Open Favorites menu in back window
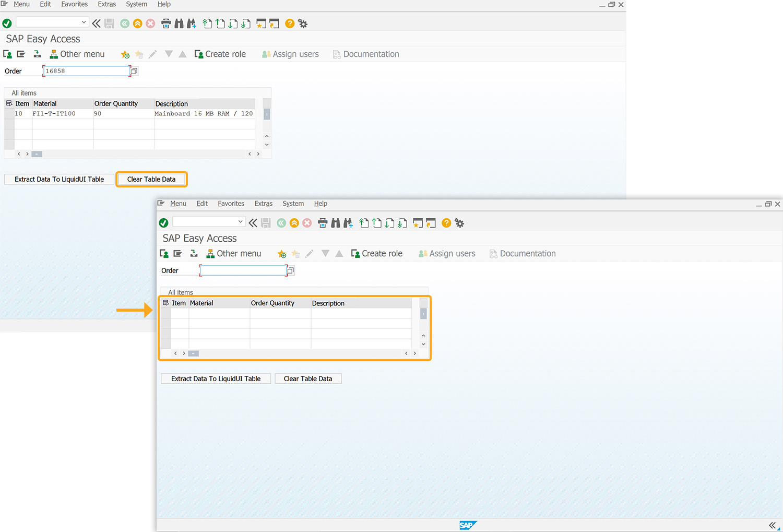The width and height of the screenshot is (783, 532). [75, 4]
